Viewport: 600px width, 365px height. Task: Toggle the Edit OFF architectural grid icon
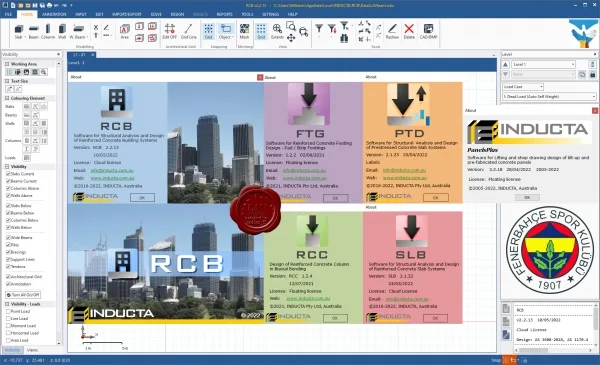coord(170,31)
